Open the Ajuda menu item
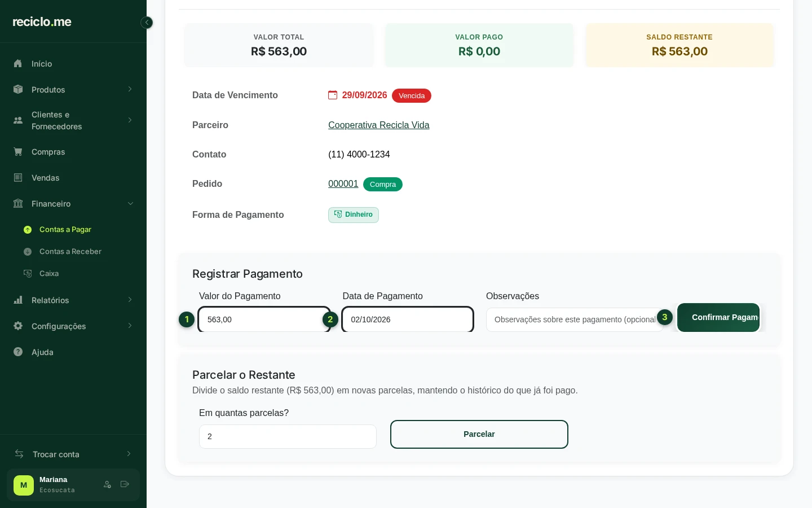Screen dimensions: 812x508 click(x=73, y=352)
